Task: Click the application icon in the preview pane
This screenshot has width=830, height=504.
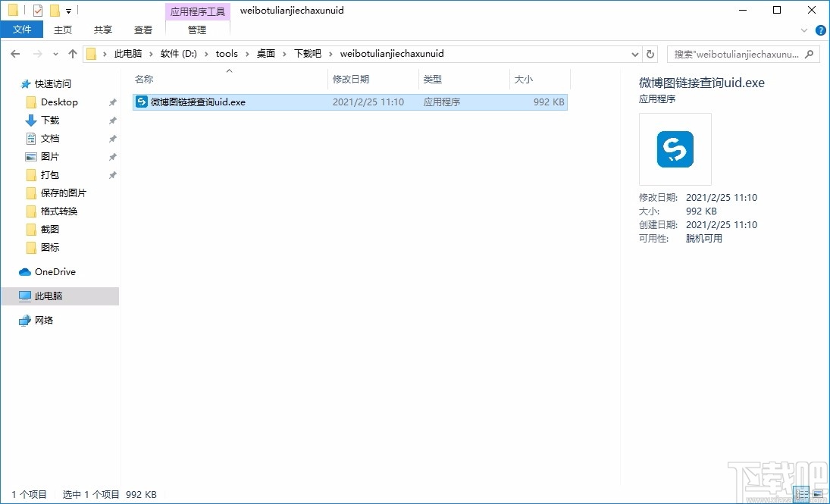Action: point(674,149)
